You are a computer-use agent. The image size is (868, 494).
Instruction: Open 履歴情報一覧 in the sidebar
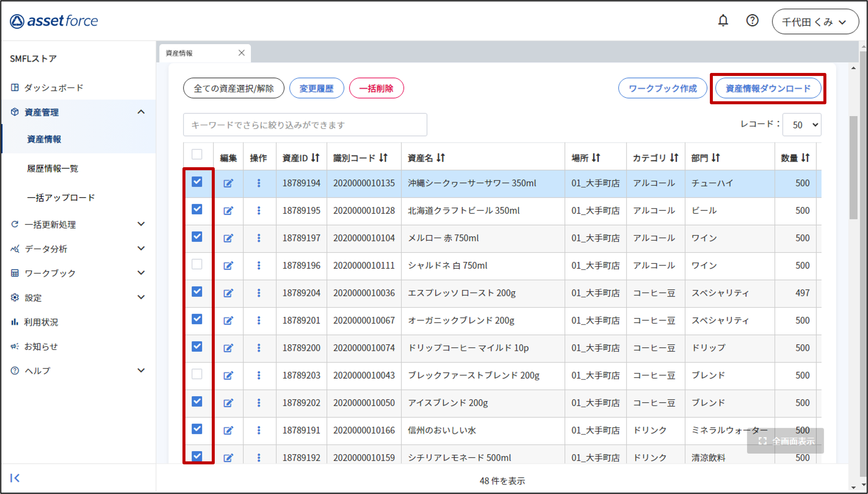pos(53,168)
